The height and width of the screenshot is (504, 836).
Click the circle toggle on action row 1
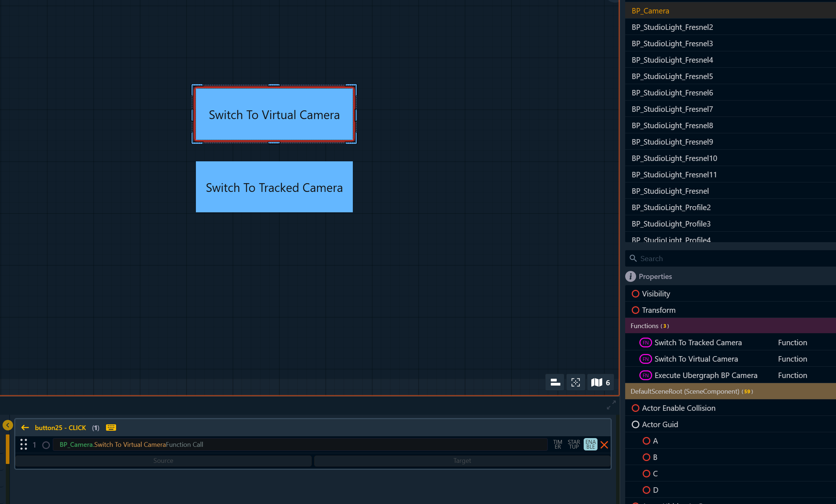(46, 445)
